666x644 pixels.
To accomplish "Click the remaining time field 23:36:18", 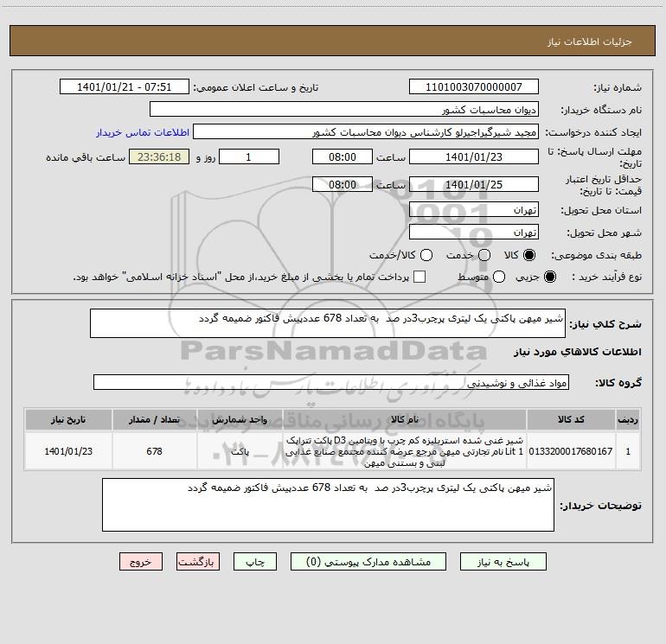I will [x=159, y=156].
